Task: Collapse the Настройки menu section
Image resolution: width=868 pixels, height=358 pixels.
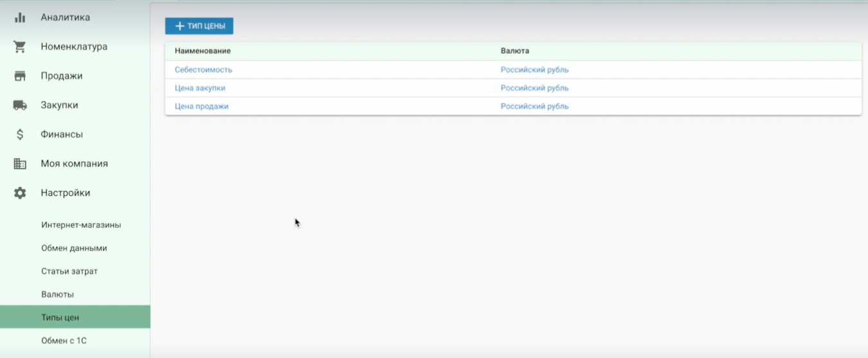Action: (x=75, y=193)
